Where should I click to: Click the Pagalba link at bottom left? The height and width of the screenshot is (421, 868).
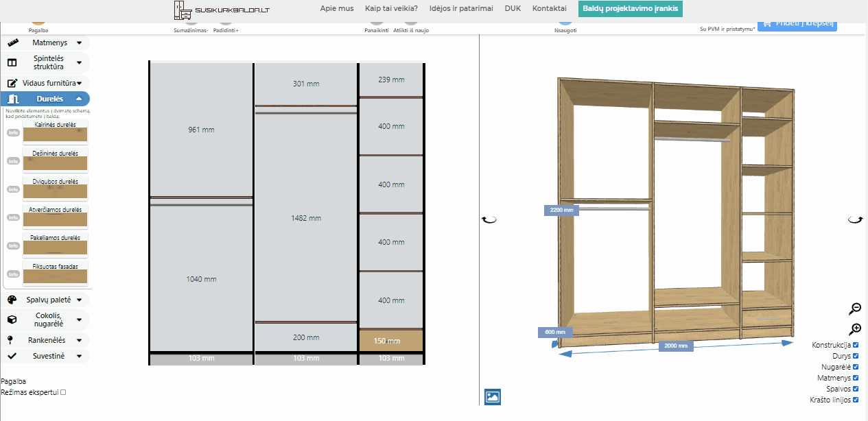click(14, 381)
